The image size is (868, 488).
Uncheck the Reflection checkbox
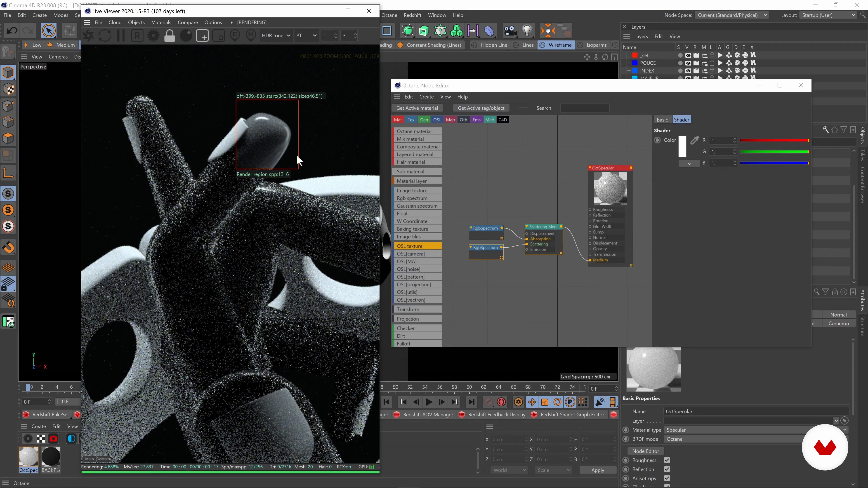coord(667,469)
